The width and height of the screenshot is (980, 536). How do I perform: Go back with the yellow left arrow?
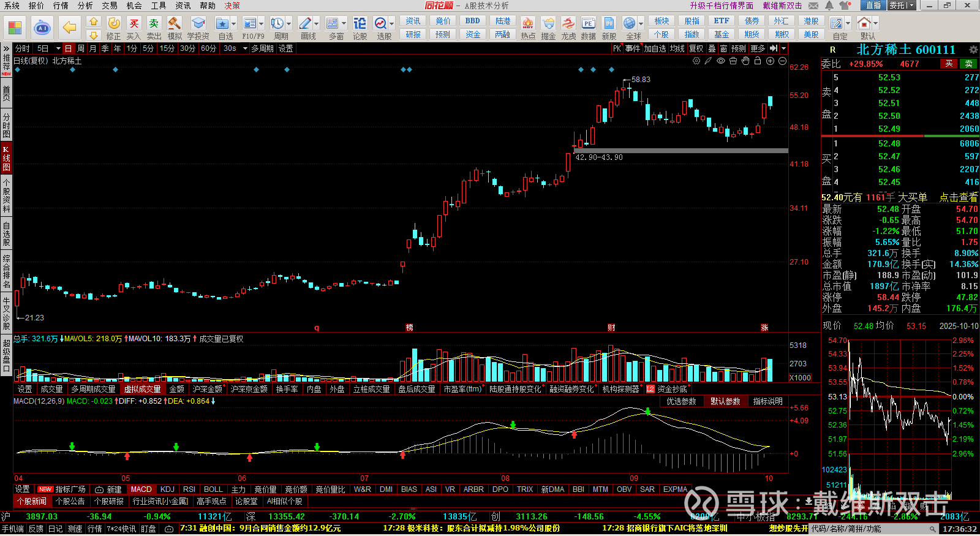[x=69, y=28]
